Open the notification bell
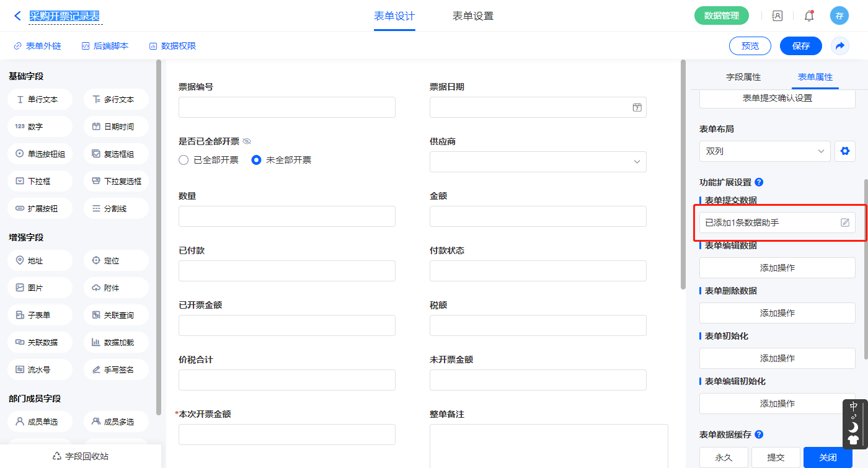 click(808, 16)
